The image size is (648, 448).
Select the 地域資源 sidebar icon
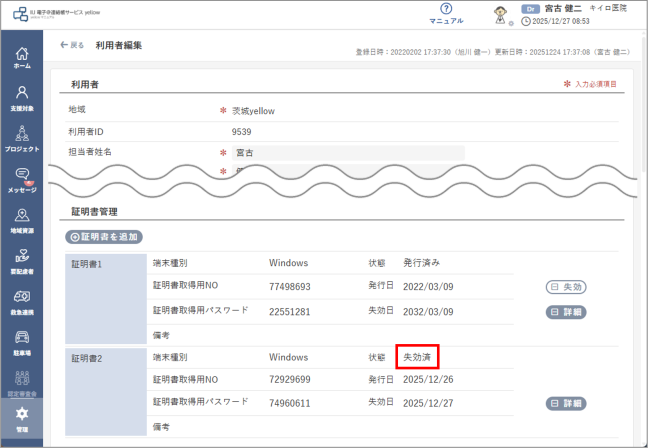21,220
